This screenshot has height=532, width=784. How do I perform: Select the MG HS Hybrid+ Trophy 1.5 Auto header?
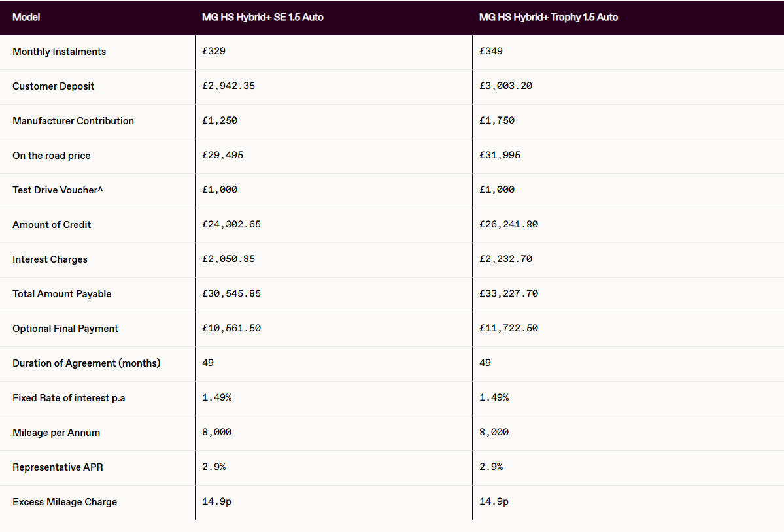(549, 17)
